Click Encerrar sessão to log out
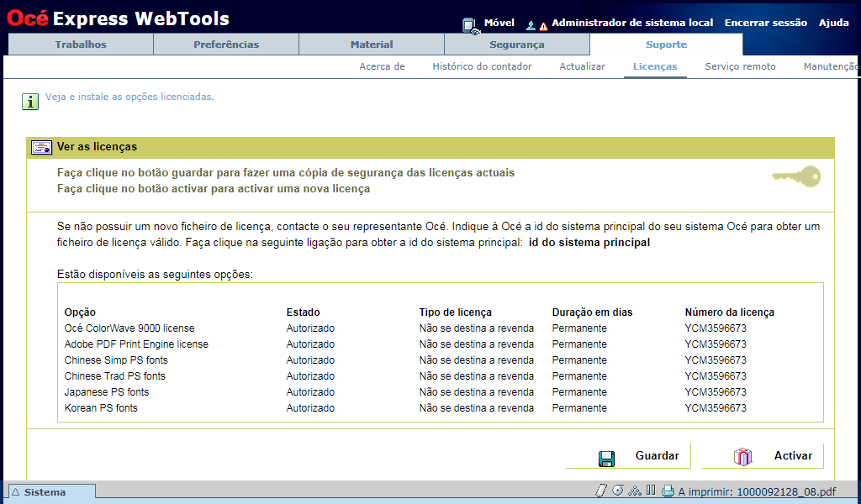Screen dimensions: 861x504 (765, 23)
